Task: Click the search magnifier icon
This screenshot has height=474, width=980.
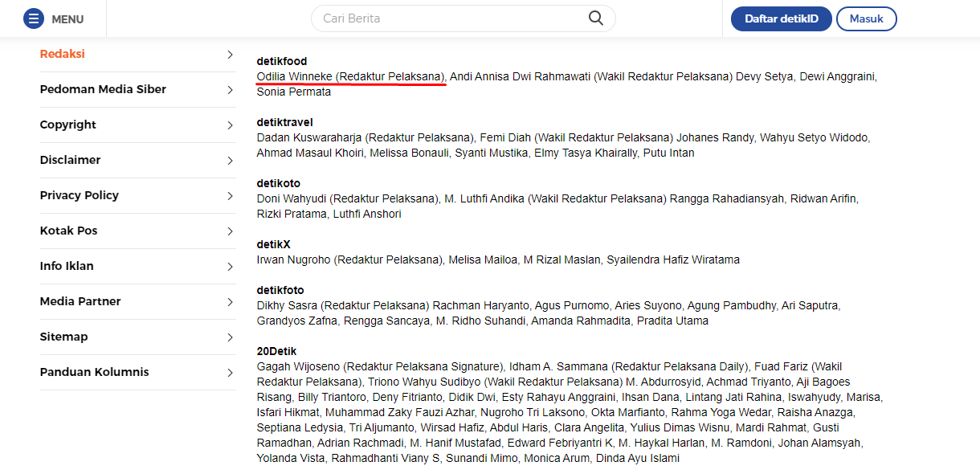Action: 596,18
